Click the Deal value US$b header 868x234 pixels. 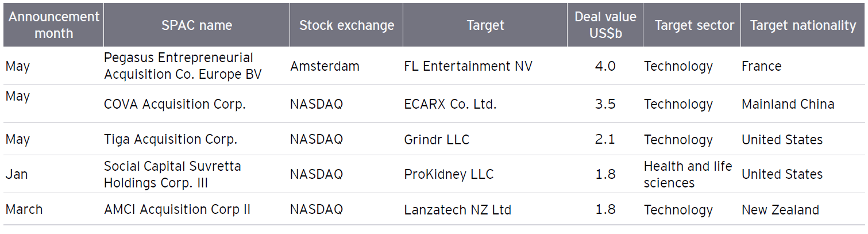click(605, 25)
